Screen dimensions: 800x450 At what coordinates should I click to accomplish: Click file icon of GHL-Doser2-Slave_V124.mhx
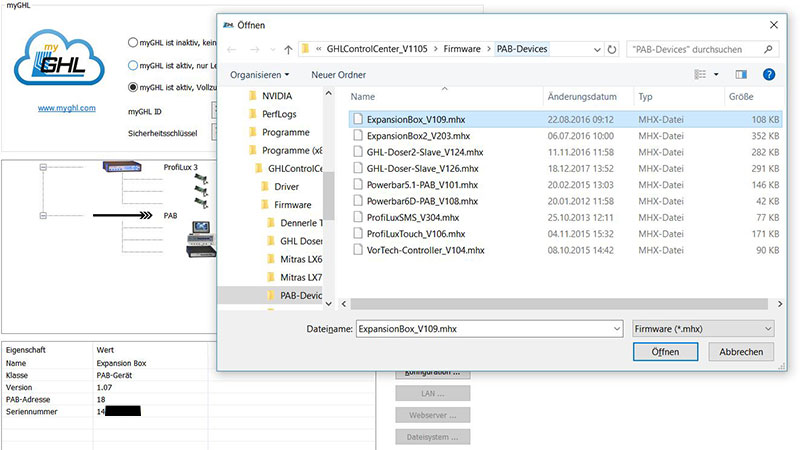[x=358, y=152]
